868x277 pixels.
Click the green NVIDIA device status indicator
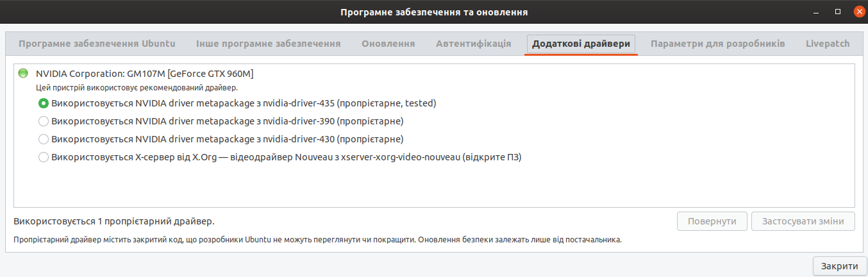pos(24,73)
